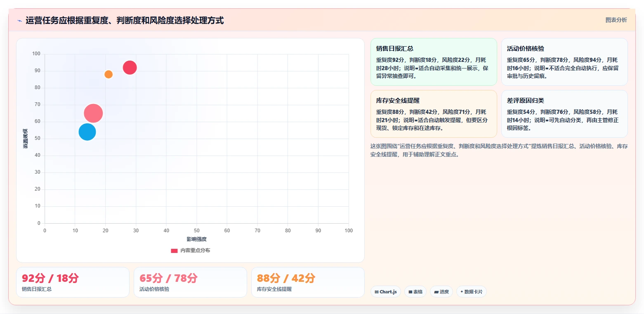Click the 图表分析 label in the header

pyautogui.click(x=616, y=20)
